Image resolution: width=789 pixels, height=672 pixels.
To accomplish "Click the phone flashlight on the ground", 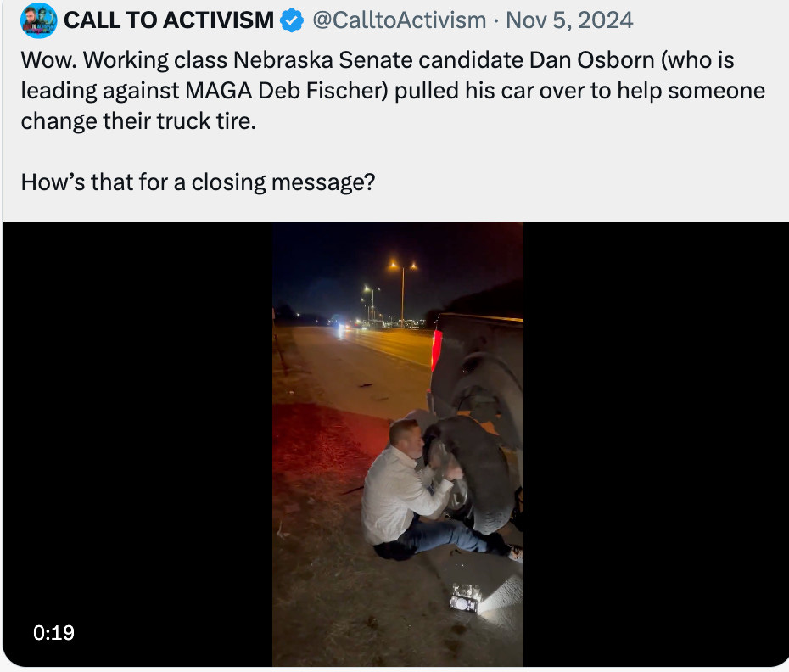I will click(466, 598).
